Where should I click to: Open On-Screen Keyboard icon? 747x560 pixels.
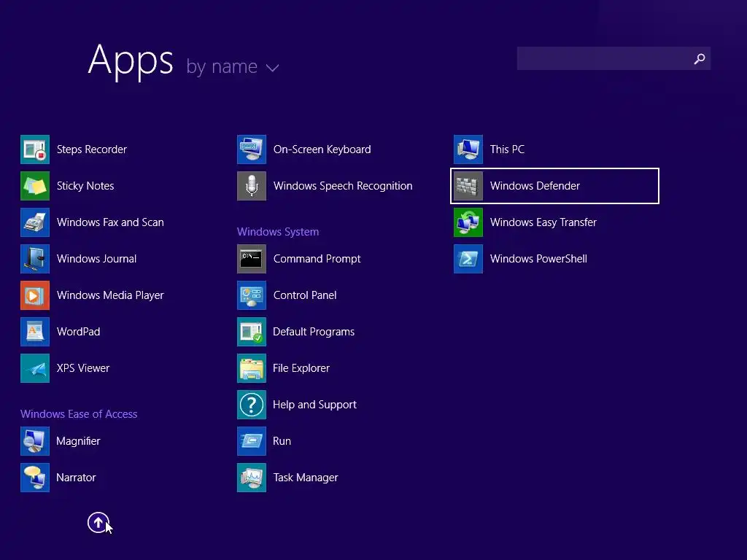click(252, 149)
